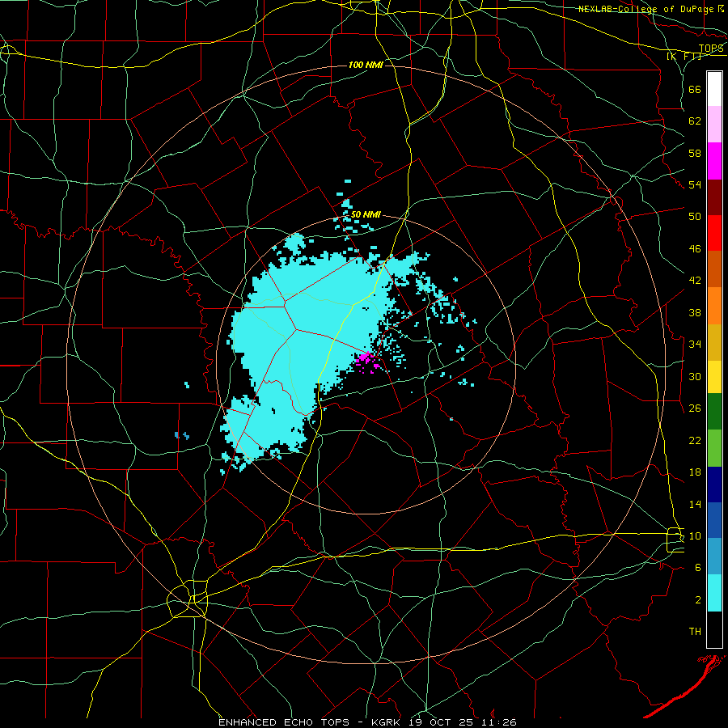Click the "6" legend value
This screenshot has height=728, width=728.
698,567
